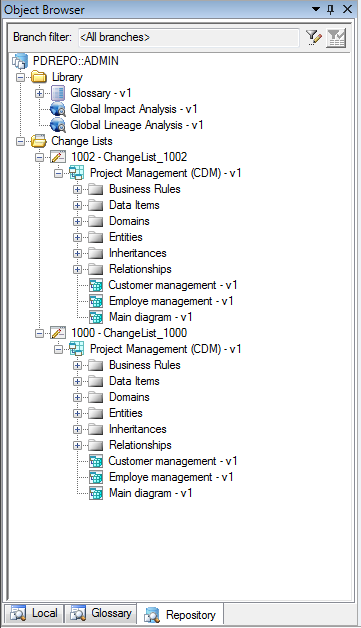Screen dimensions: 361x628
Task: Collapse Project Management (CDM) under ChangeList_1000
Action: coord(58,349)
